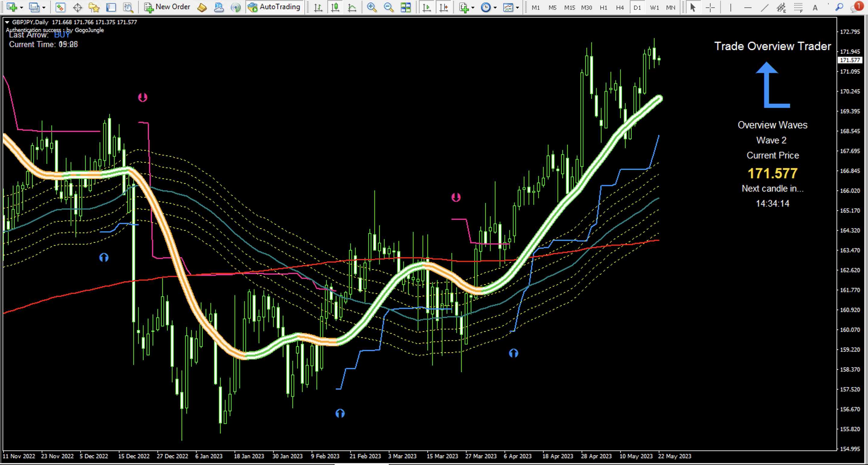Zoom in on the chart
The image size is (868, 465).
point(372,7)
